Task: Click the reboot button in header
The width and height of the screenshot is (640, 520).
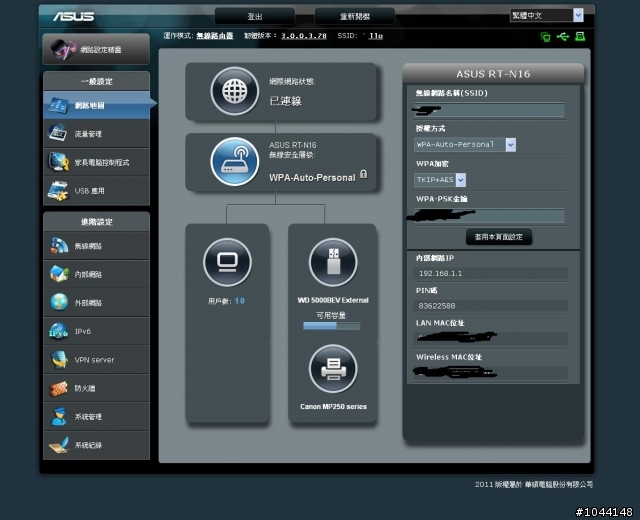Action: click(355, 16)
